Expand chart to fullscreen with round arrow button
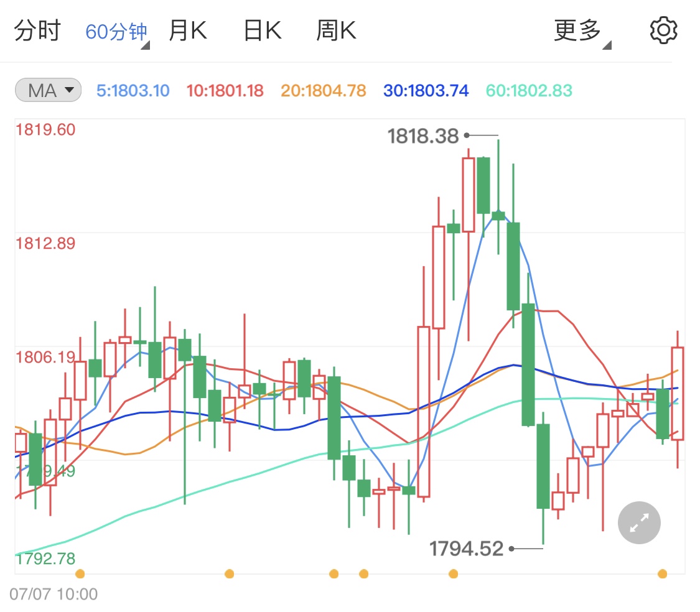This screenshot has height=612, width=700. pos(639,522)
